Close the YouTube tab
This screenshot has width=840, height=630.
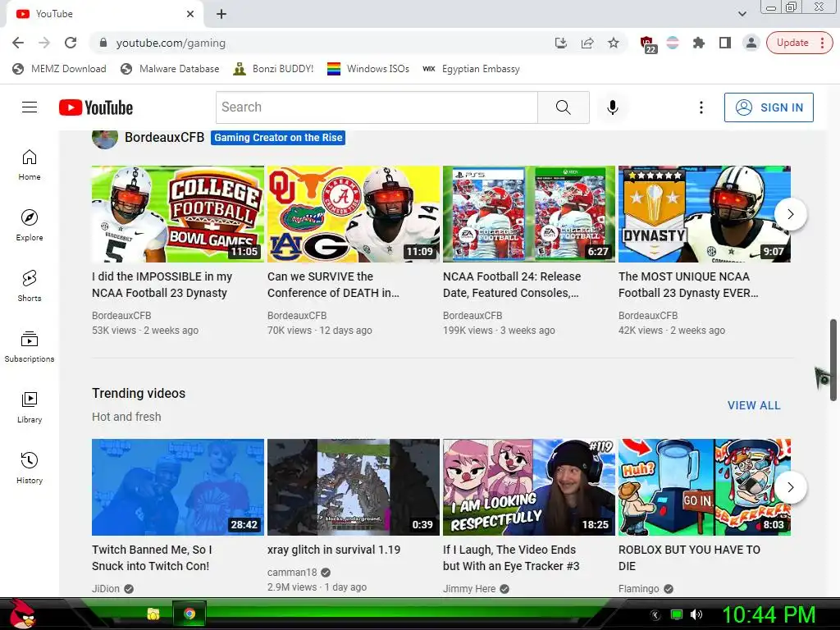pos(190,14)
